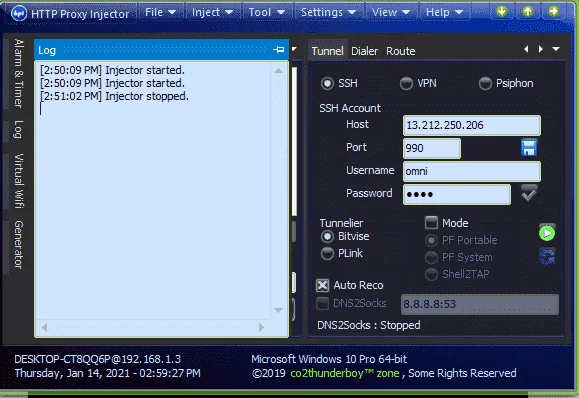The width and height of the screenshot is (579, 398).
Task: Click the Port input field
Action: click(432, 148)
